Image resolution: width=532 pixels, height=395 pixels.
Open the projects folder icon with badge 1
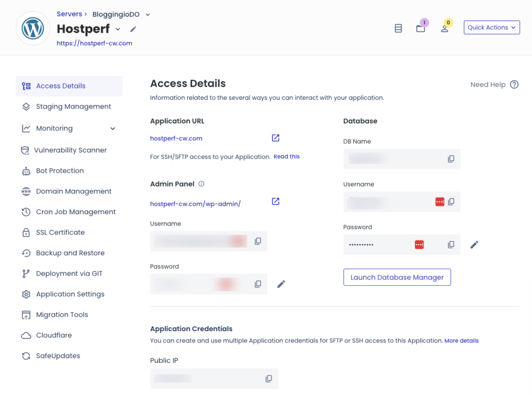pyautogui.click(x=421, y=28)
